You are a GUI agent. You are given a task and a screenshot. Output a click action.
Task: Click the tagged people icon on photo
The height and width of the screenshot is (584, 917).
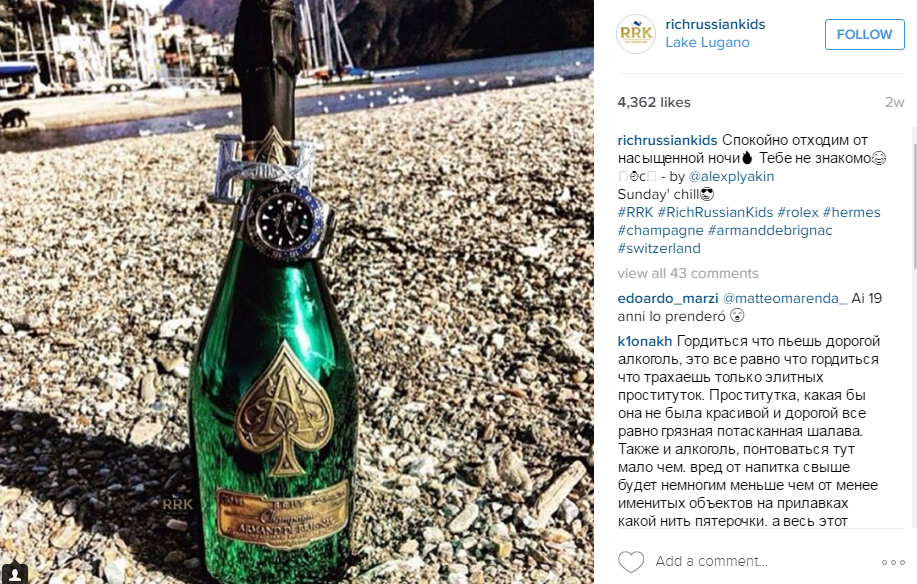pyautogui.click(x=15, y=573)
